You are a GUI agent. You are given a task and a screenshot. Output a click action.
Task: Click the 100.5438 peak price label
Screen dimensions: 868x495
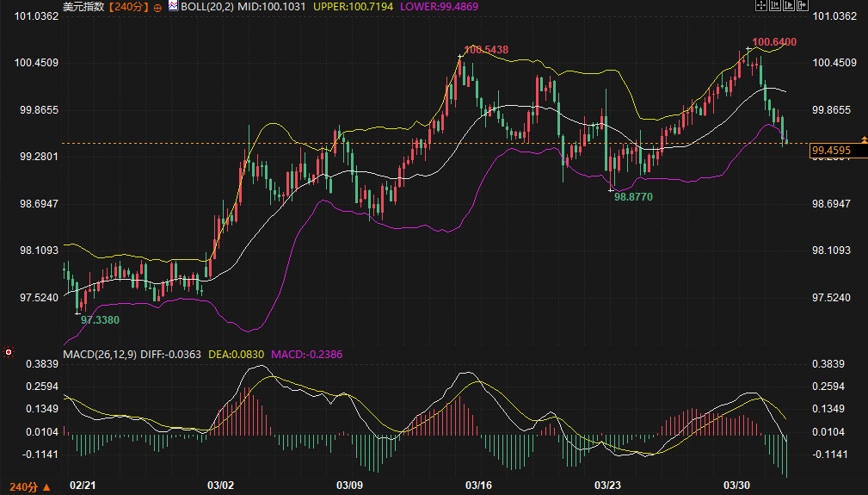coord(486,50)
